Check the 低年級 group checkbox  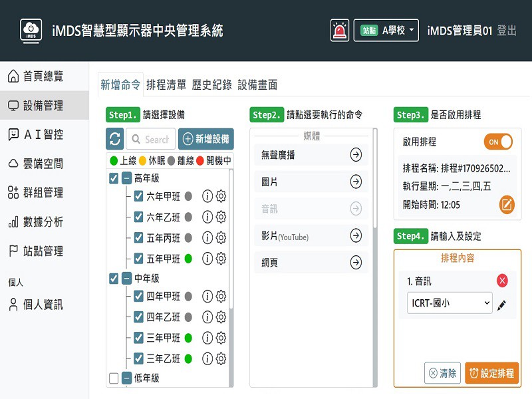click(x=114, y=378)
